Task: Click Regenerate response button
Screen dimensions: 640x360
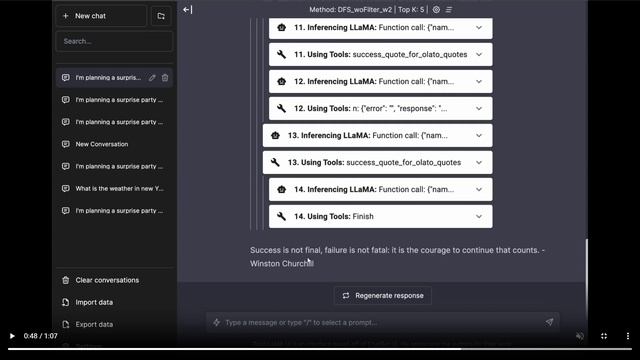Action: point(383,296)
